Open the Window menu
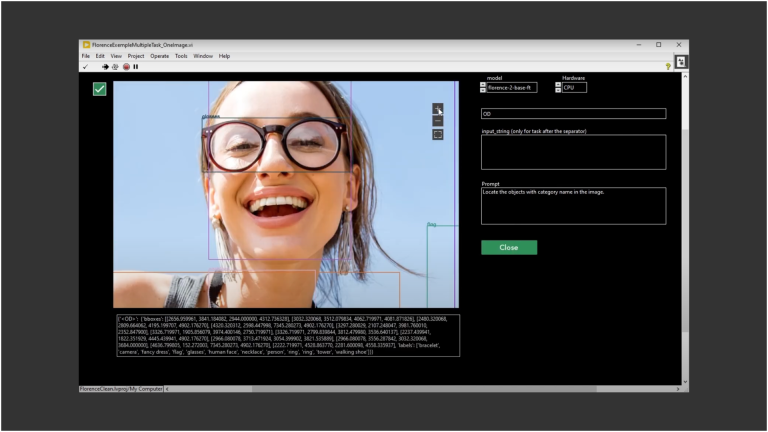The height and width of the screenshot is (432, 768). pos(203,56)
